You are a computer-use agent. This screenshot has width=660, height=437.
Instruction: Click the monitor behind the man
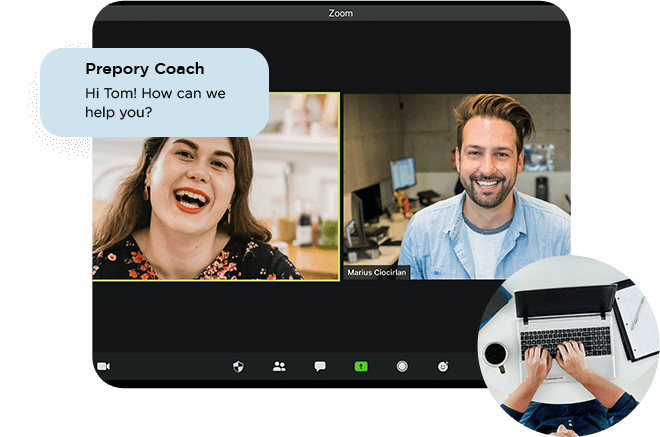tap(403, 174)
